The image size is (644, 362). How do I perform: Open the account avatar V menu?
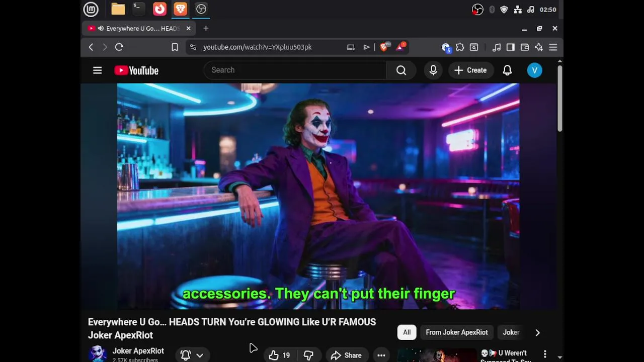pos(534,70)
